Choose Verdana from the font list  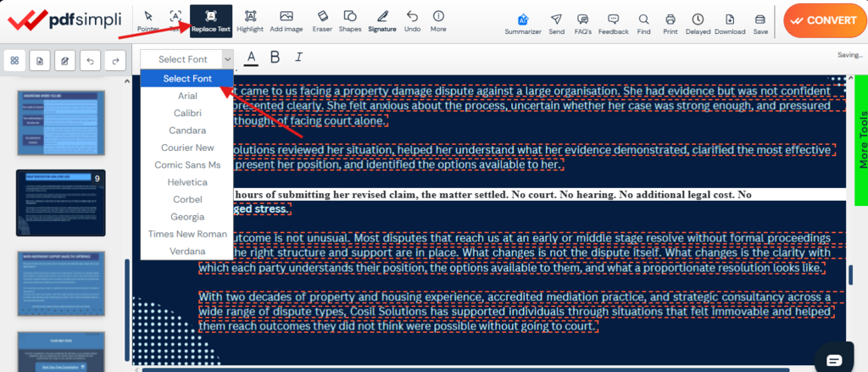click(187, 252)
